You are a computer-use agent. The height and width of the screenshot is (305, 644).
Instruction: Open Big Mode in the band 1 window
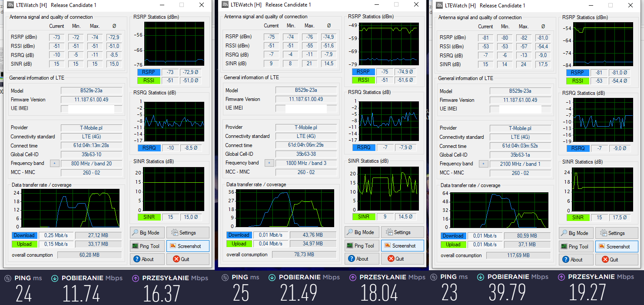576,233
